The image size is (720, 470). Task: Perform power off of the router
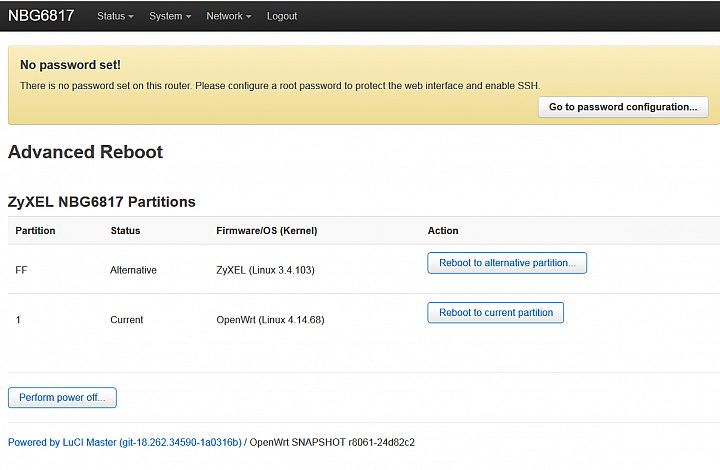(x=62, y=397)
